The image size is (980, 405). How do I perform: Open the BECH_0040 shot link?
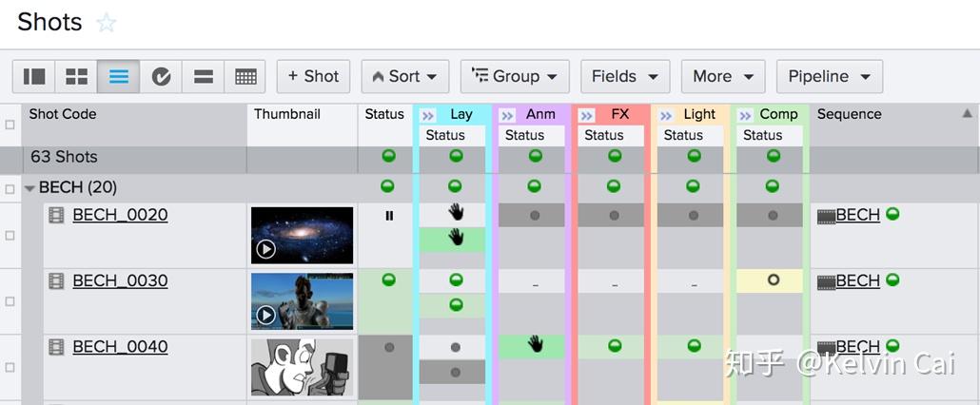click(x=120, y=347)
